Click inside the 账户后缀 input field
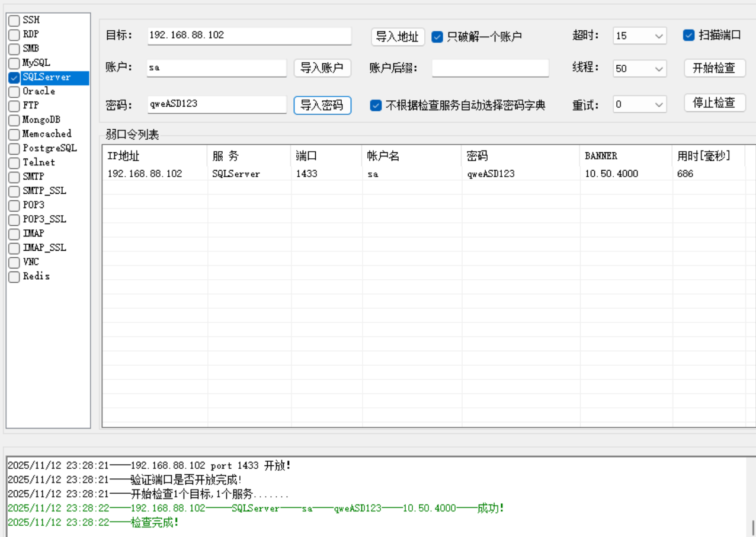Viewport: 756px width, 537px height. tap(490, 68)
